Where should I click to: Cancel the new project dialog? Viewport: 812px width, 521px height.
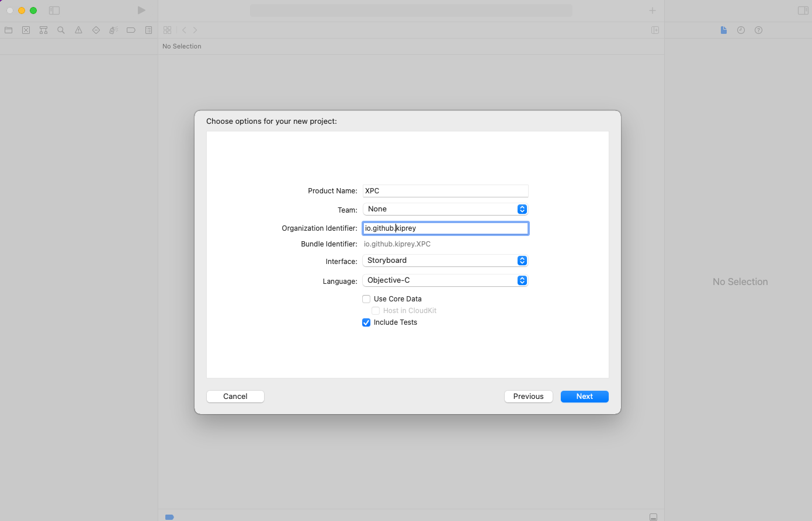[235, 397]
